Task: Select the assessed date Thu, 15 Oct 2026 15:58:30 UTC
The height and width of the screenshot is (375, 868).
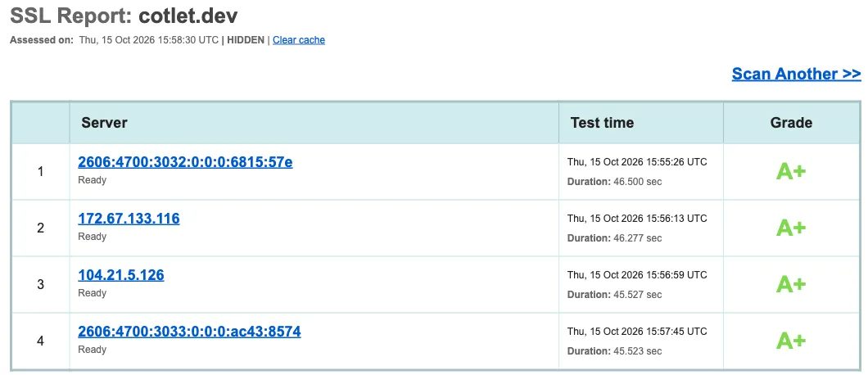Action: [149, 40]
